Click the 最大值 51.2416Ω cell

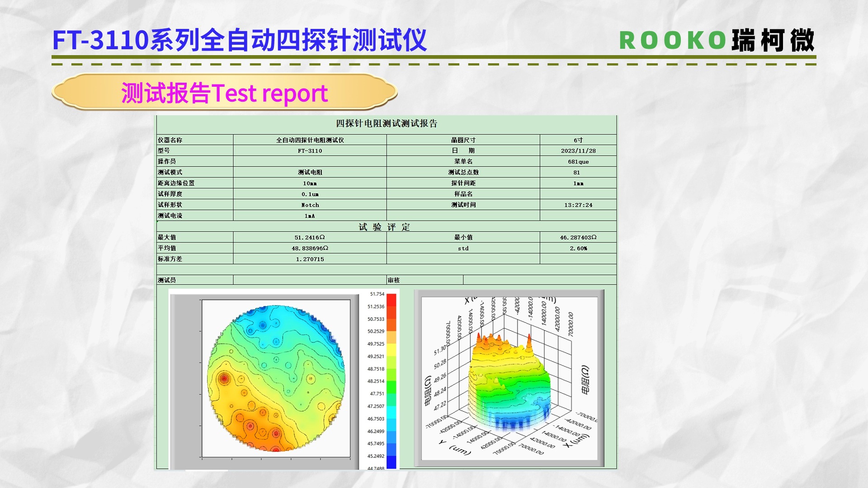(x=310, y=237)
